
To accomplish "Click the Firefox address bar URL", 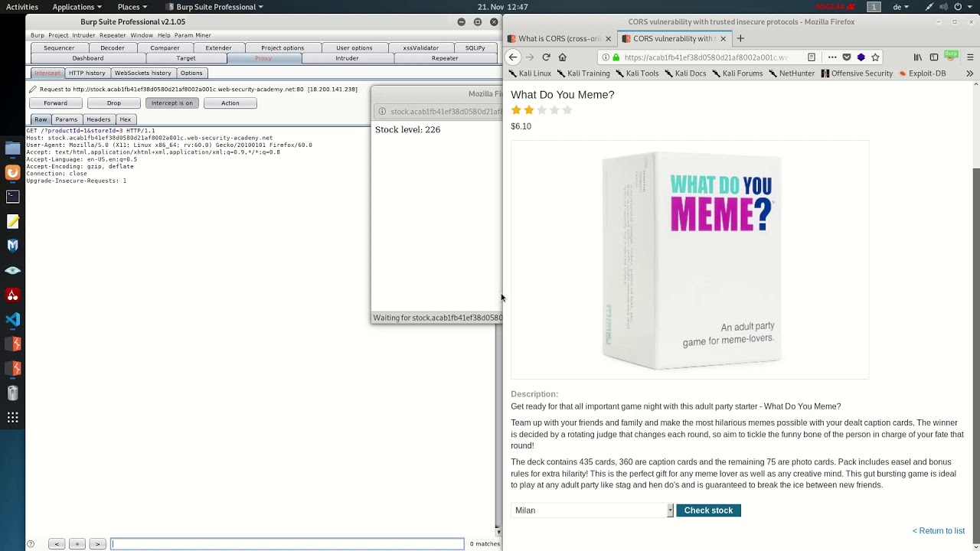I will [x=706, y=57].
